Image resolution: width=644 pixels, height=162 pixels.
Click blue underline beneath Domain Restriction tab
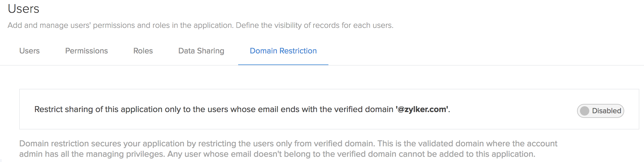pyautogui.click(x=283, y=65)
